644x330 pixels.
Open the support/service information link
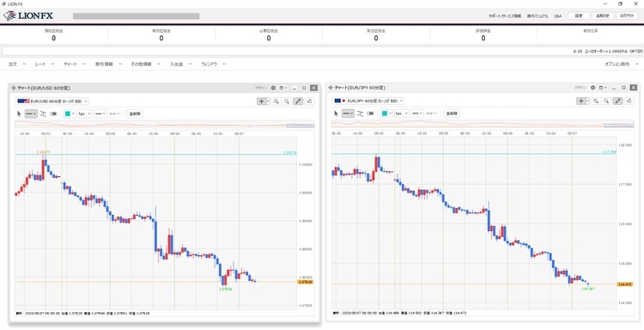coord(505,16)
